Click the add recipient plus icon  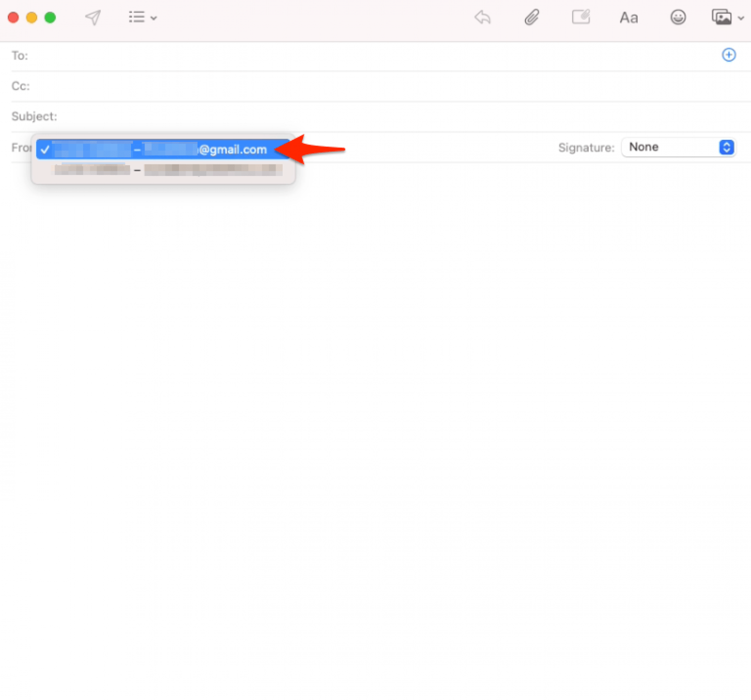tap(729, 55)
